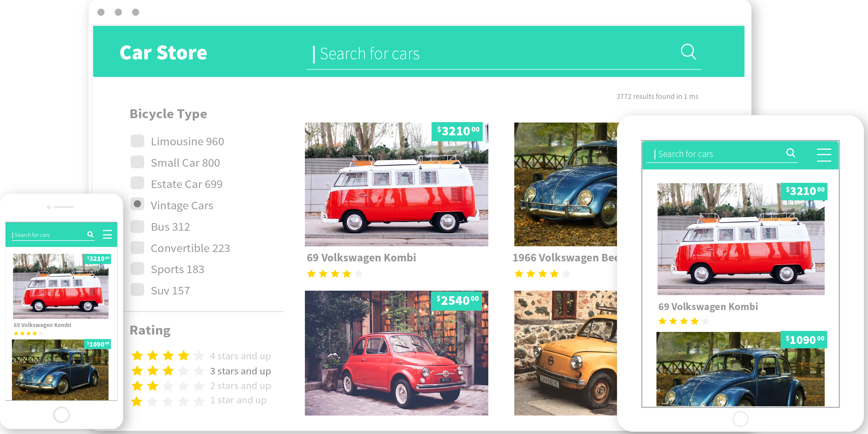Enable the Convertible 223 checkbox
868x434 pixels.
pyautogui.click(x=137, y=248)
